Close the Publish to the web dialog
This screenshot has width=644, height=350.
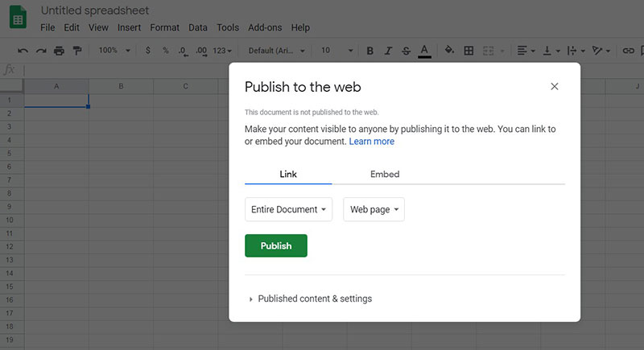pyautogui.click(x=555, y=87)
